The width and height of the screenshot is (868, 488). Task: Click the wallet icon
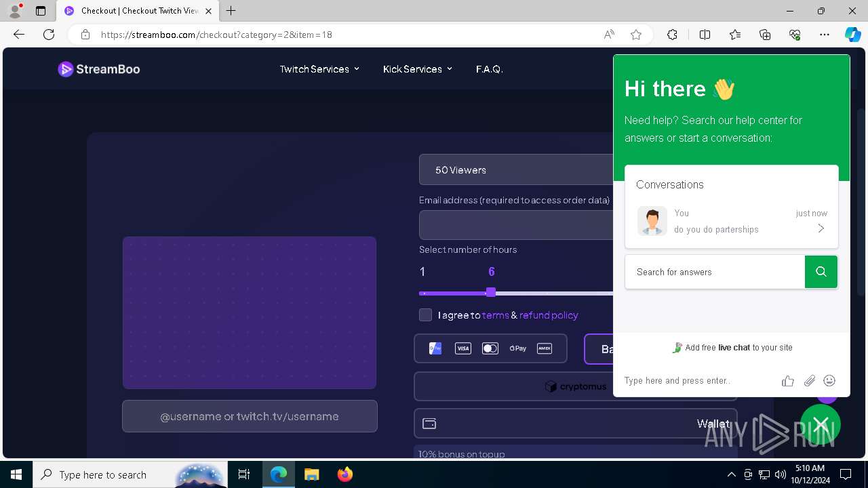point(429,424)
